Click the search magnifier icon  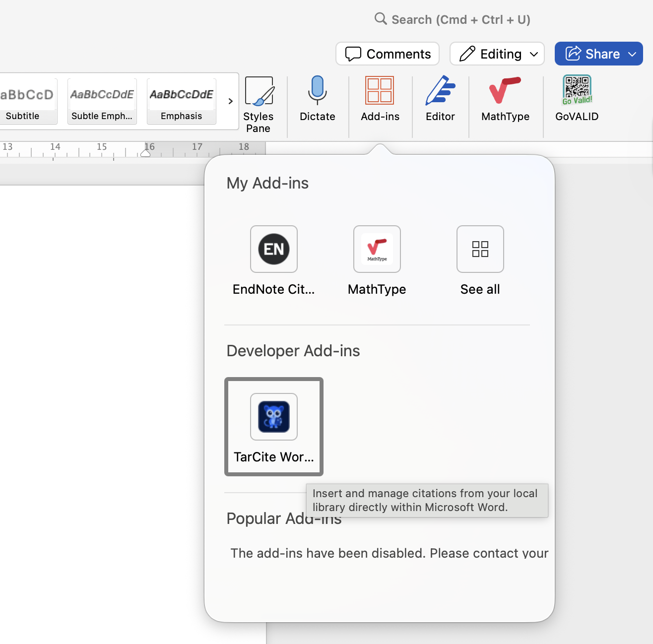[x=381, y=19]
